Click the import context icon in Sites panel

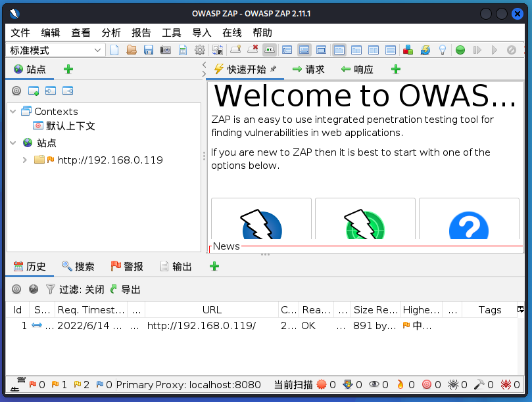point(51,91)
